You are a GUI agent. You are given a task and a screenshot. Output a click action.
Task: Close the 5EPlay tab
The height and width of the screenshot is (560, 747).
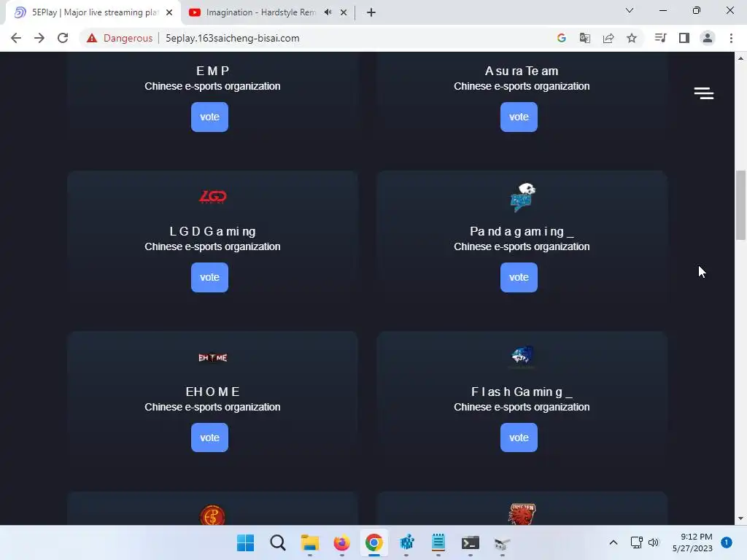tap(169, 12)
